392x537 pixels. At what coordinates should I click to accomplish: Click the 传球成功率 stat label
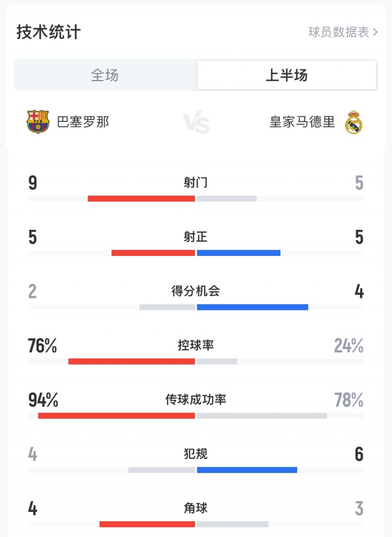(196, 400)
